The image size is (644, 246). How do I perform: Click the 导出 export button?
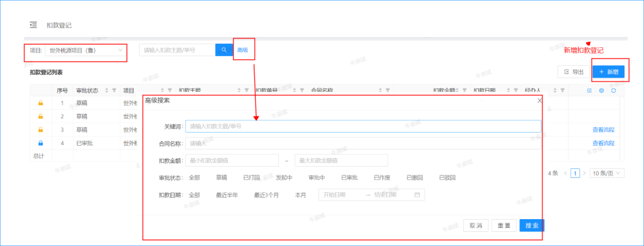point(574,72)
